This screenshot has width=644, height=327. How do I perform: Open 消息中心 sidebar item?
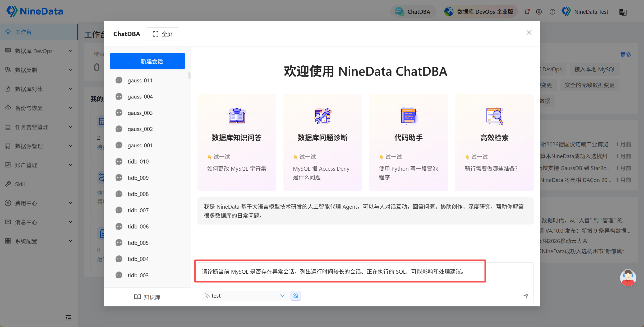point(39,222)
